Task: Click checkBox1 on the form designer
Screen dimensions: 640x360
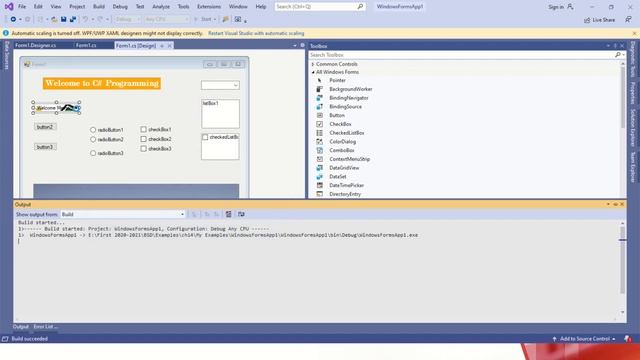Action: pyautogui.click(x=156, y=129)
